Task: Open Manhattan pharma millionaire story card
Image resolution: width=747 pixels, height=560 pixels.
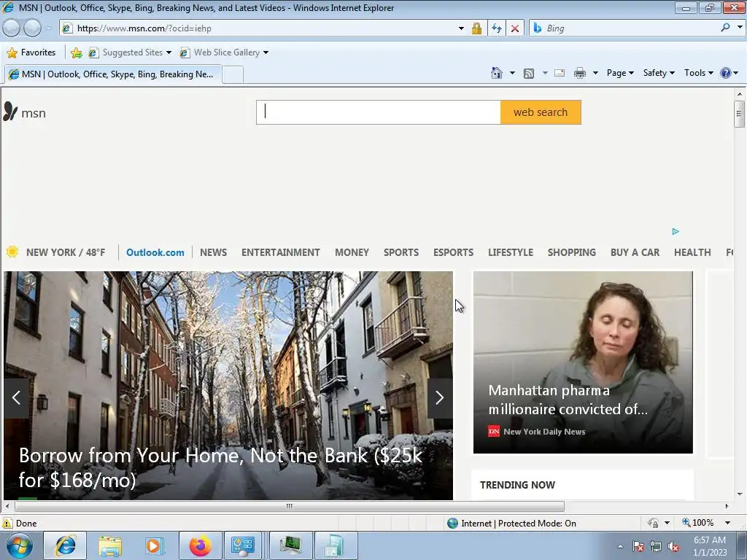Action: (583, 362)
